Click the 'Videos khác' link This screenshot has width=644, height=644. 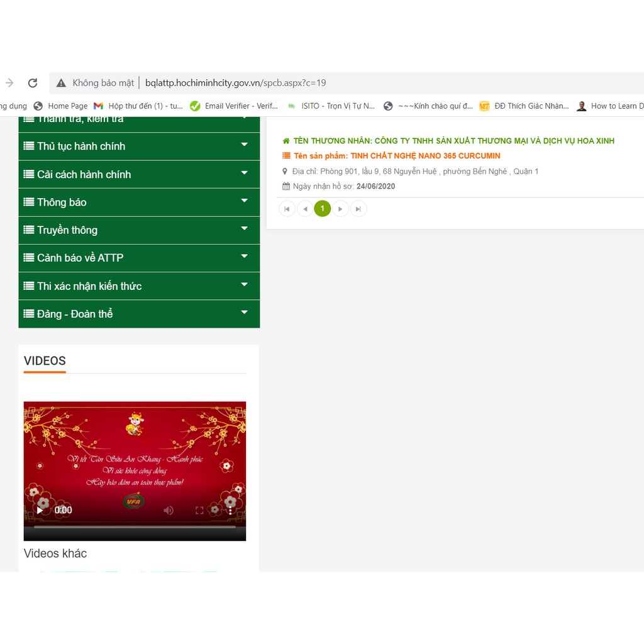55,553
